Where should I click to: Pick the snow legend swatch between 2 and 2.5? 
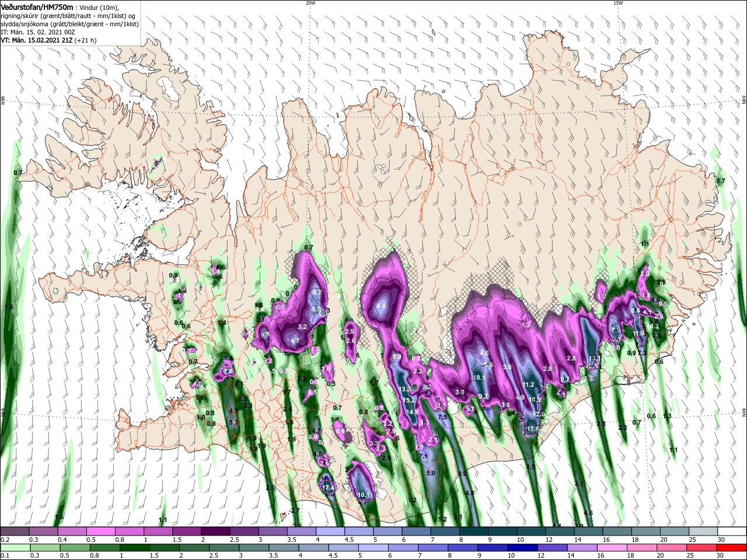[215, 531]
